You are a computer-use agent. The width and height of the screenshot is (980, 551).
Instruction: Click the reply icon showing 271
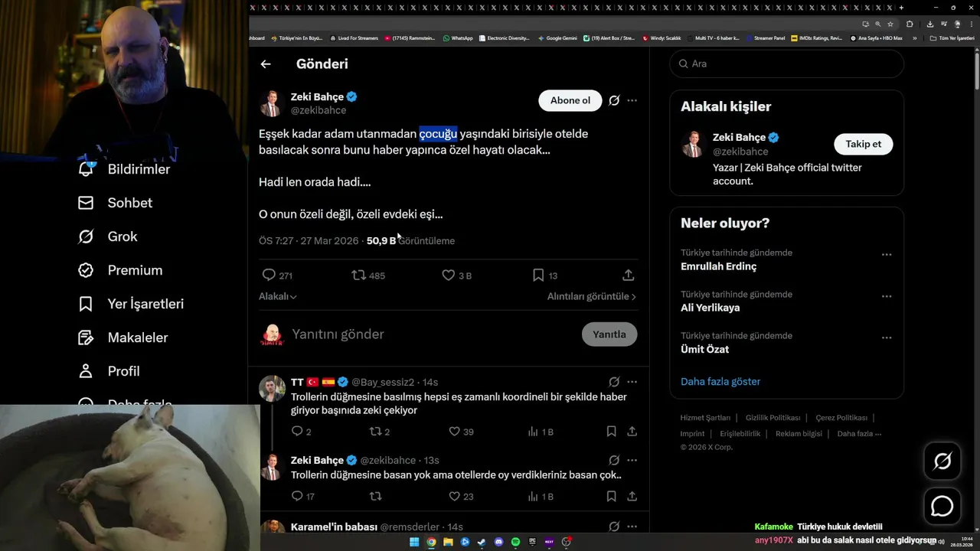[x=269, y=275]
